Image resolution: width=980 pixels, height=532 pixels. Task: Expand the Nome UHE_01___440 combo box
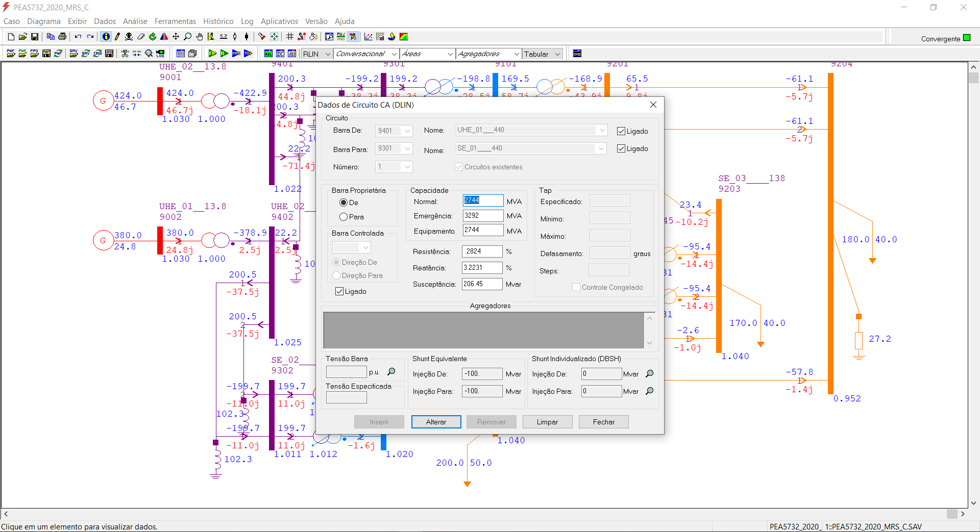[x=602, y=130]
